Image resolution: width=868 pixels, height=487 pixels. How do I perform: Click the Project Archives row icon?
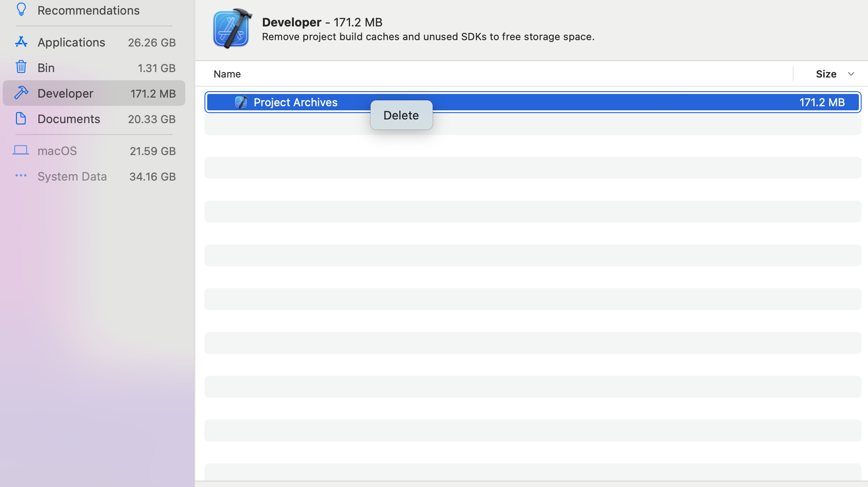(241, 102)
